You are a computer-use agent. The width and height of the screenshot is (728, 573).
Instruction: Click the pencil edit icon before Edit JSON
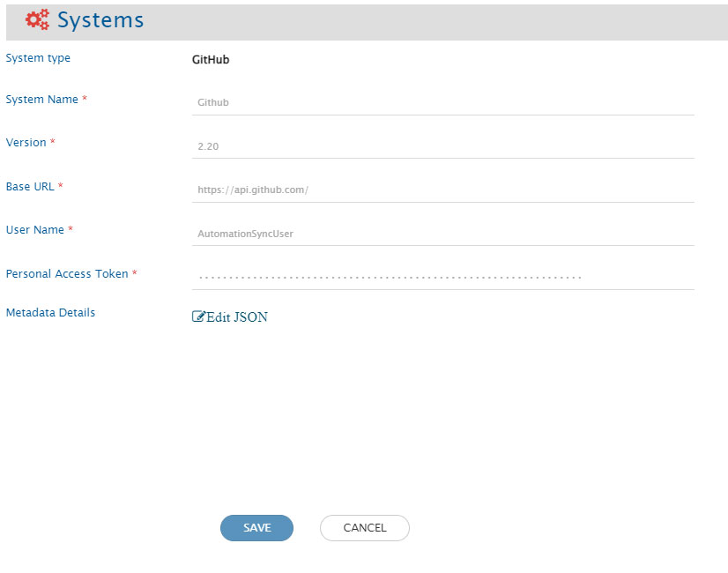click(x=198, y=317)
